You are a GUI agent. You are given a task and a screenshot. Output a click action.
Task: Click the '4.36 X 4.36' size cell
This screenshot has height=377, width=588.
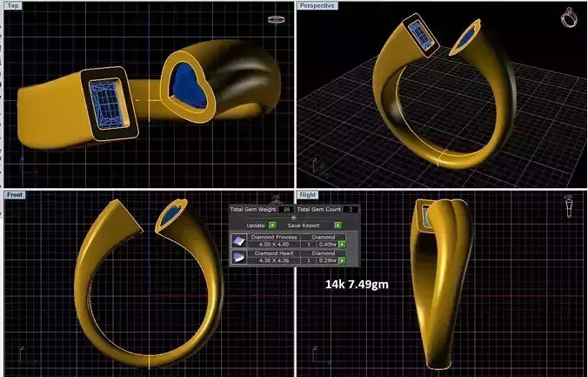tap(274, 260)
